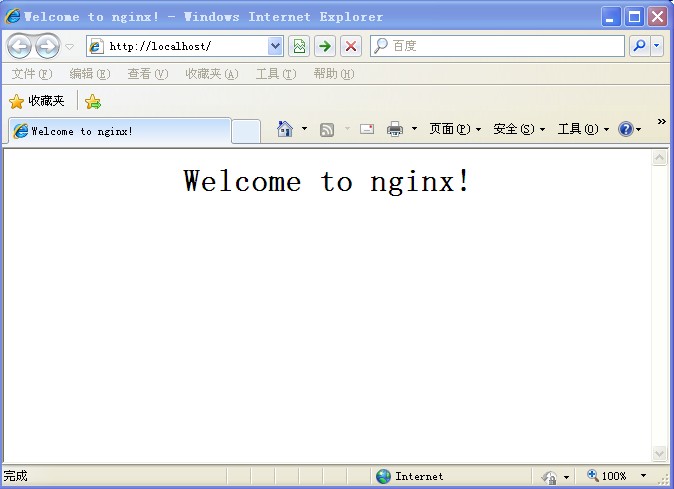The image size is (674, 489).
Task: Click the Compatibility View icon
Action: point(299,46)
